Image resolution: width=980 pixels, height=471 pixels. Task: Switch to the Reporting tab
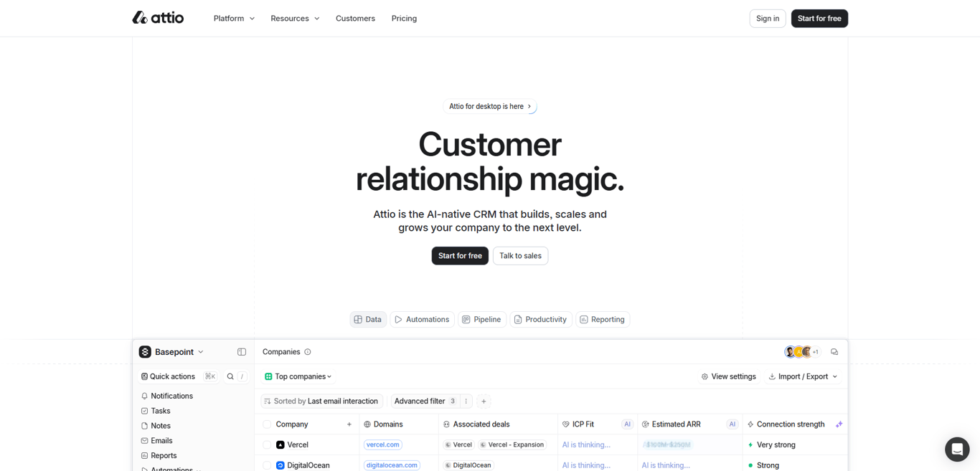click(603, 320)
